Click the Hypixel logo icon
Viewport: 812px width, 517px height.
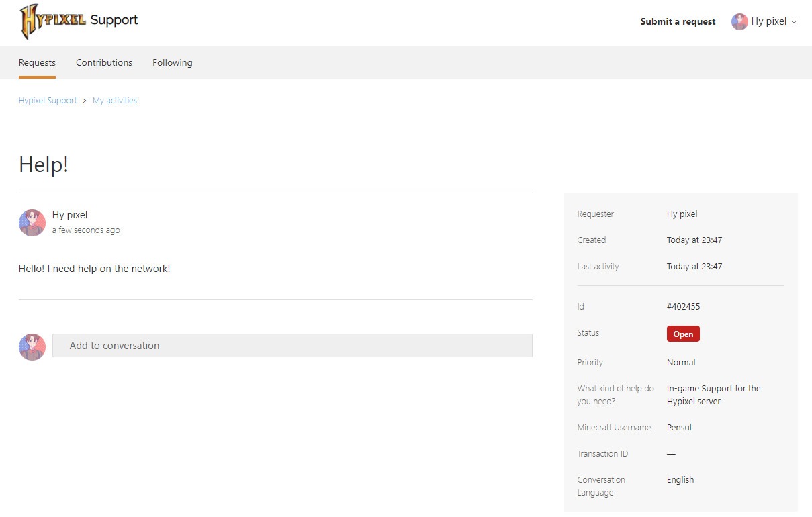[x=29, y=21]
